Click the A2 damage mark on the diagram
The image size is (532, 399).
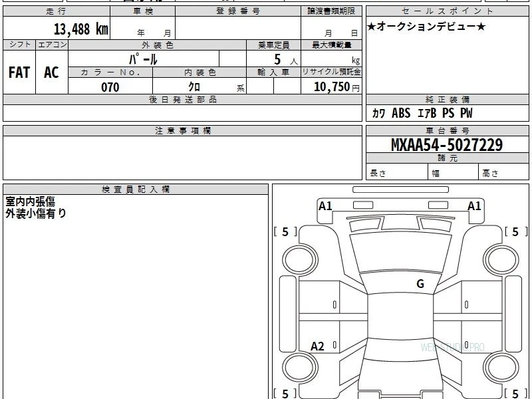(318, 346)
